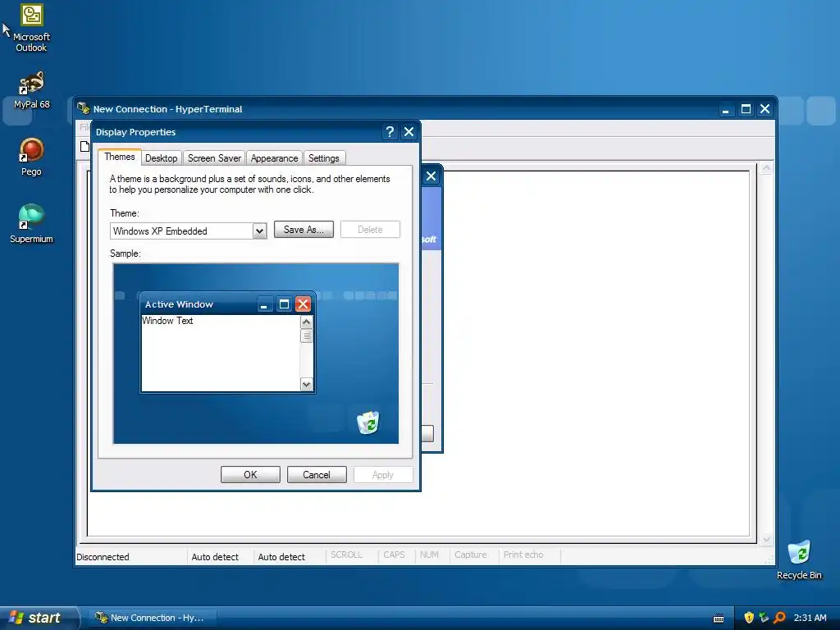The height and width of the screenshot is (630, 840).
Task: Click OK in Display Properties
Action: (250, 475)
